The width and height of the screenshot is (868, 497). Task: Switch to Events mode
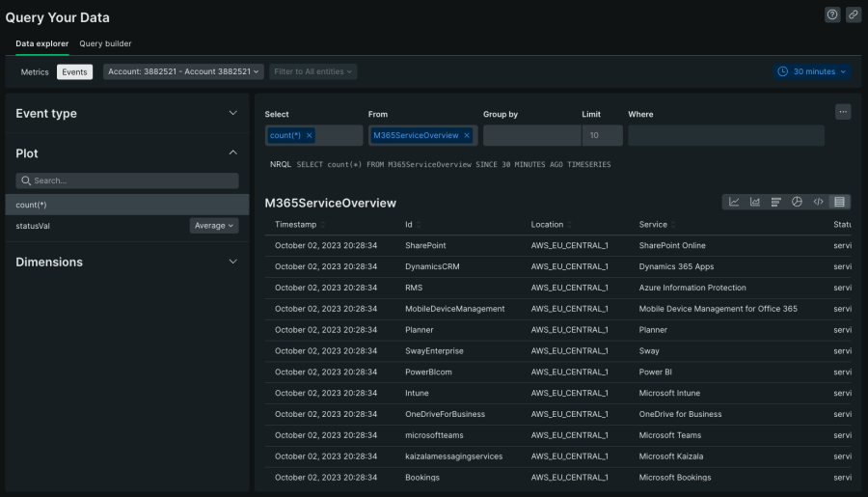click(x=74, y=72)
